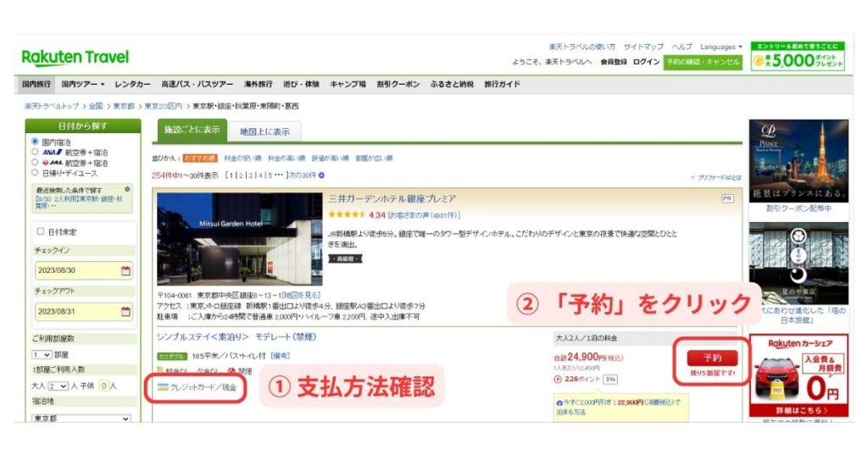Click the credit card payment icon

[x=163, y=386]
